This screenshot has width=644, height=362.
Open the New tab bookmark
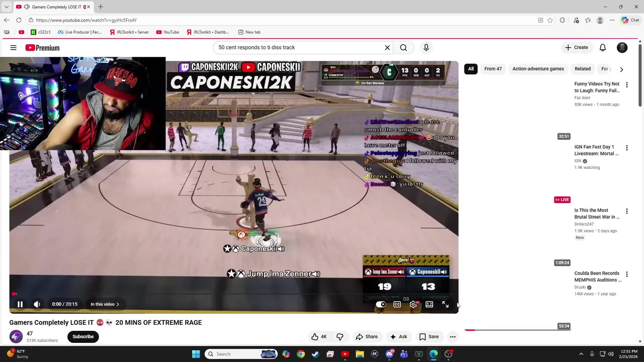click(249, 32)
